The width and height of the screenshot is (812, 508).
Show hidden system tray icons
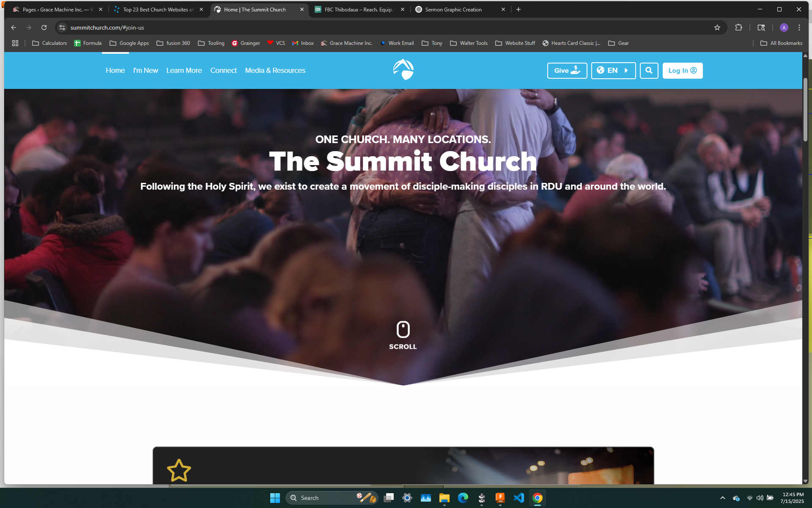point(722,498)
